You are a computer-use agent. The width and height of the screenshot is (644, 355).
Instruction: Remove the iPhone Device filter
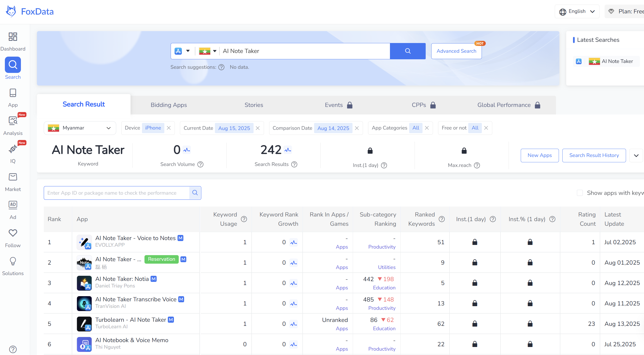(169, 128)
